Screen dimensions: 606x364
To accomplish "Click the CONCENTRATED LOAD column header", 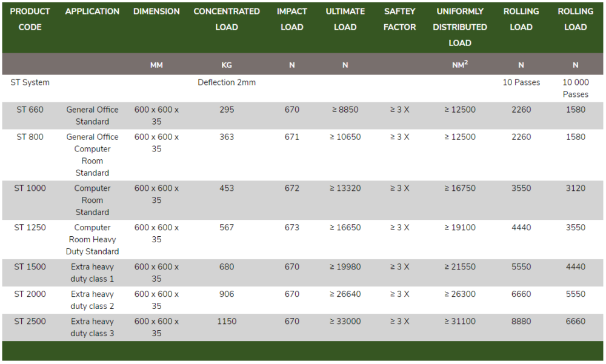I will click(227, 19).
